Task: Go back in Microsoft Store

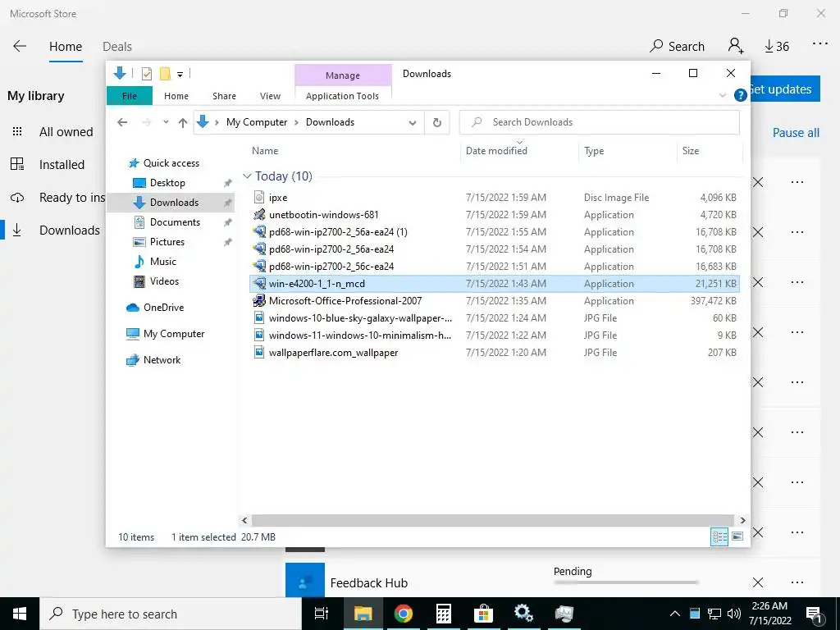Action: tap(20, 46)
